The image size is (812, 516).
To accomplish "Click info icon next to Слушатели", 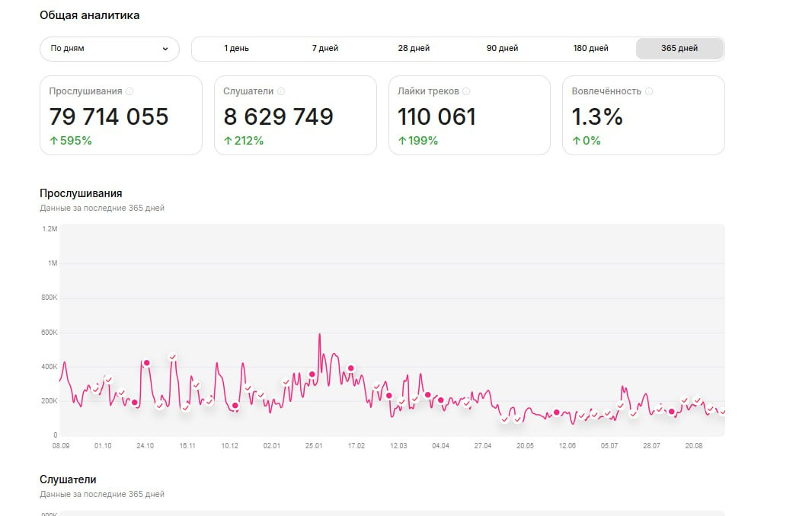I will (x=280, y=91).
